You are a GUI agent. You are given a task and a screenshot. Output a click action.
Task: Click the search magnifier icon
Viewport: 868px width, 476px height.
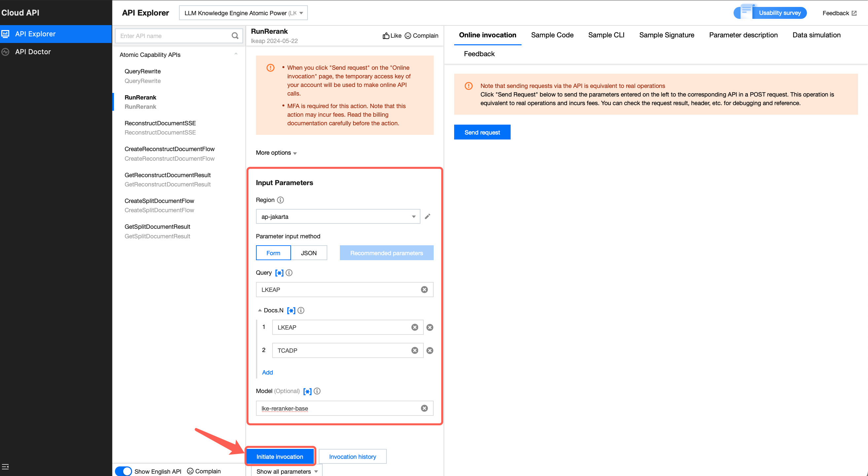point(235,36)
